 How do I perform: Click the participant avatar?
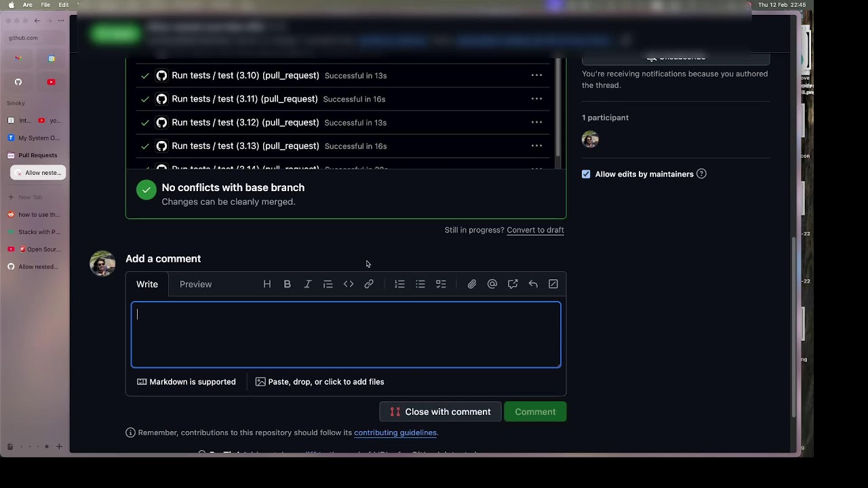point(590,140)
